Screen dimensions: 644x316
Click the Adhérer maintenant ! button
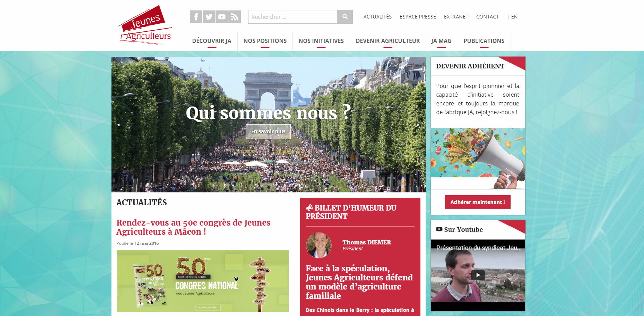(478, 202)
